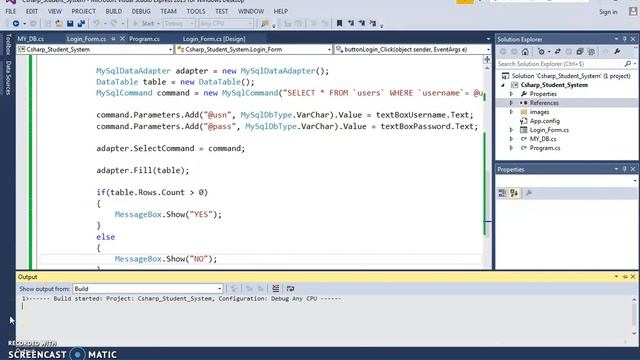
Task: Select App.config in Solution Explorer
Action: pyautogui.click(x=544, y=121)
